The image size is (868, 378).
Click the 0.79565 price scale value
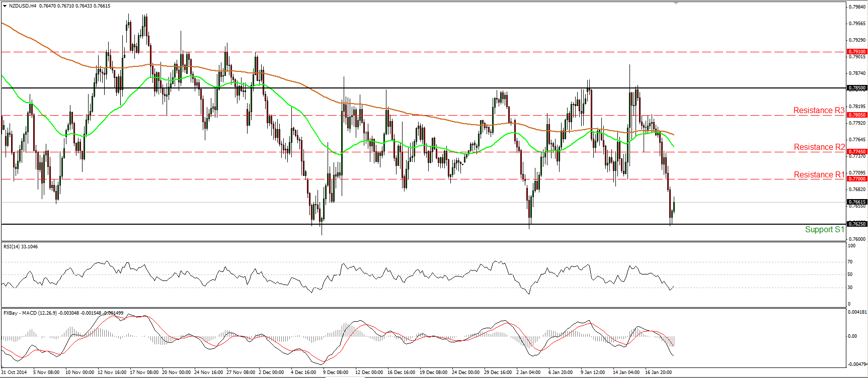tap(857, 24)
